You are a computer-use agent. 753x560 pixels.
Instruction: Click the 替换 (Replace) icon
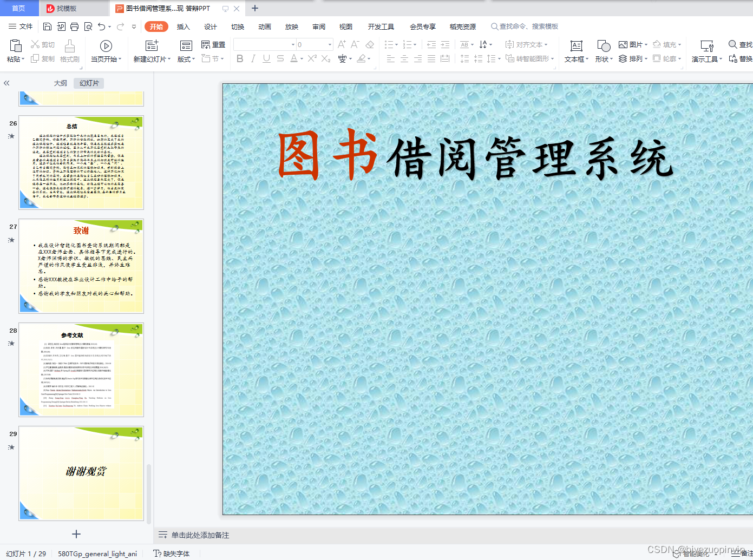point(744,58)
